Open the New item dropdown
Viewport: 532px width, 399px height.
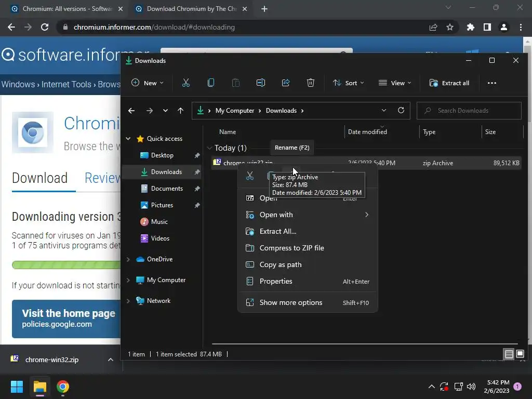tap(148, 83)
